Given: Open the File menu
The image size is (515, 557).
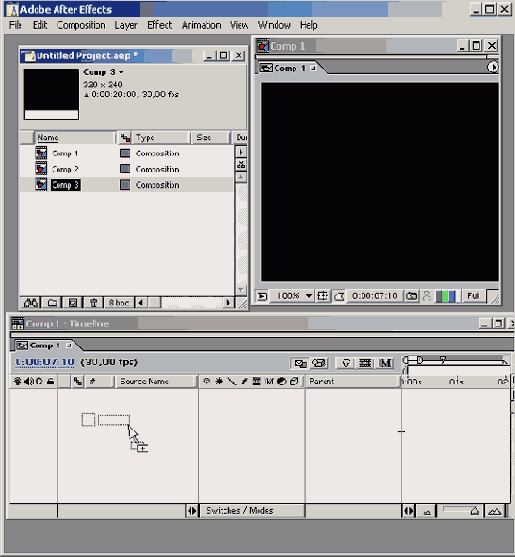Looking at the screenshot, I should pyautogui.click(x=15, y=25).
